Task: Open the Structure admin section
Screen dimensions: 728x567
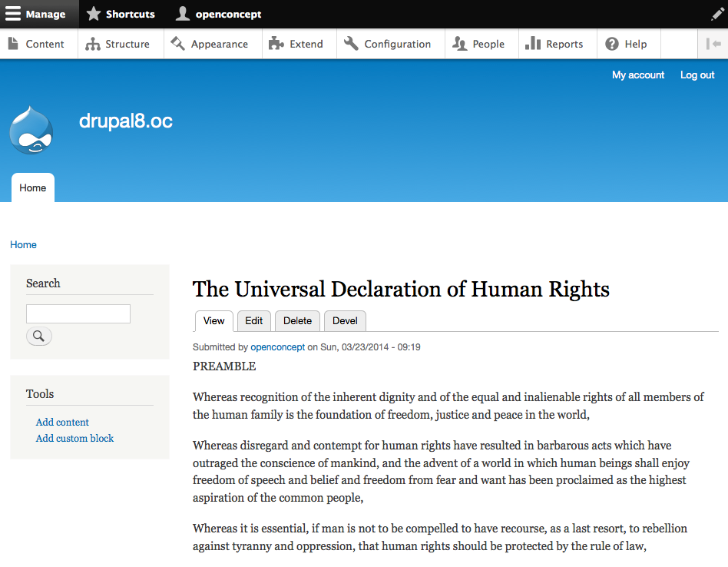Action: pos(119,44)
